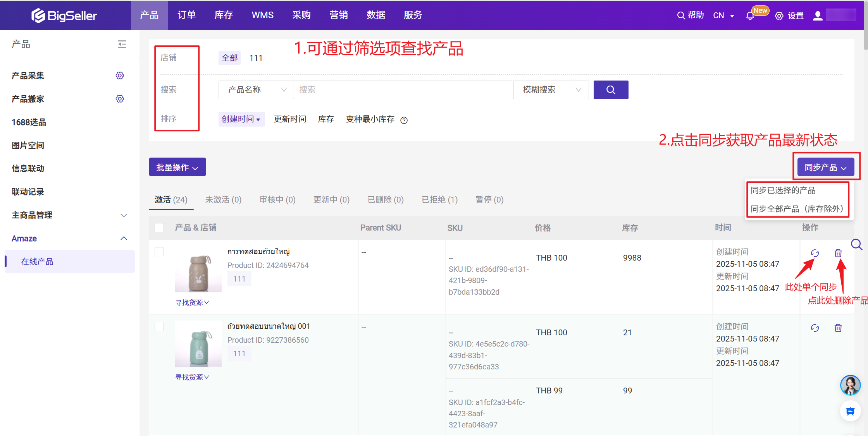The height and width of the screenshot is (436, 868).
Task: Collapse sidebar with menu fold icon
Action: pos(122,44)
